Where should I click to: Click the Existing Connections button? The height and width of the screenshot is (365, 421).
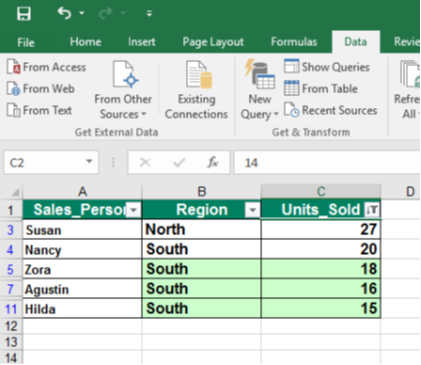pos(196,90)
